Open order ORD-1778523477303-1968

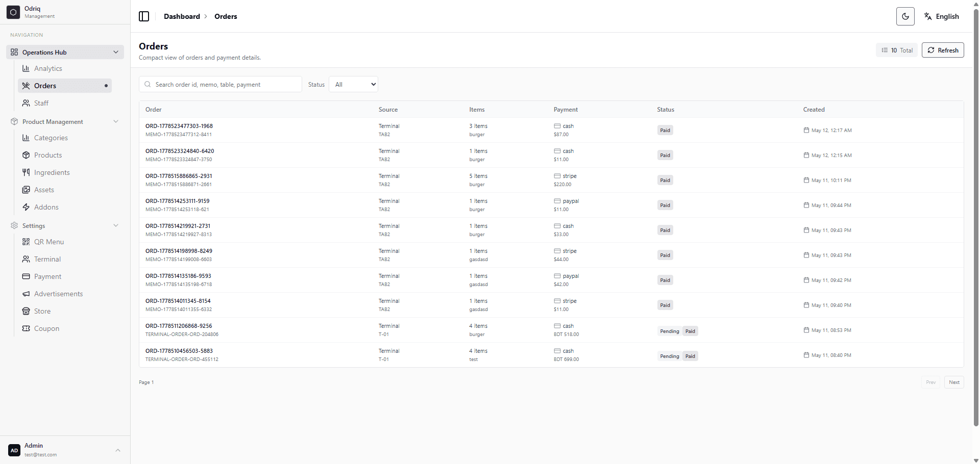click(179, 126)
